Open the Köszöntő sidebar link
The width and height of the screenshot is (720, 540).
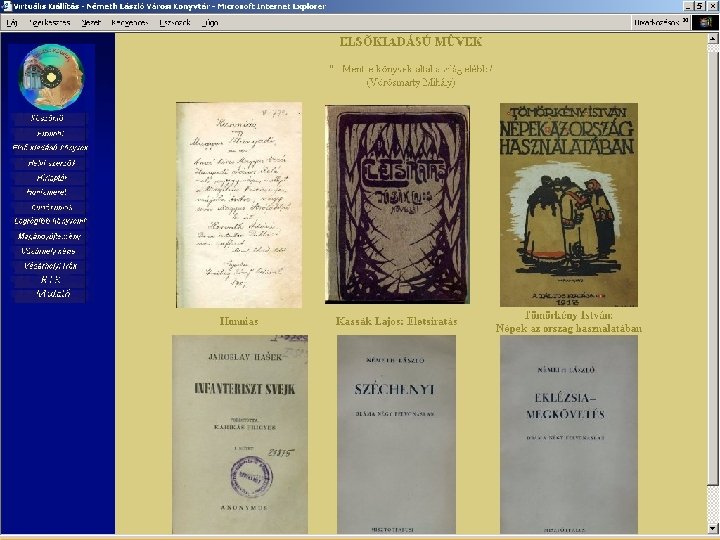click(47, 118)
